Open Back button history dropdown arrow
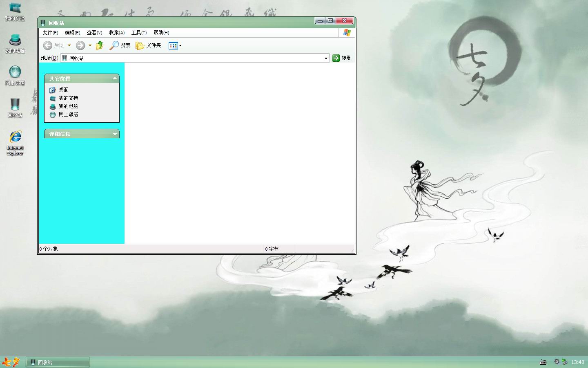Screen dimensions: 588x368 point(69,45)
